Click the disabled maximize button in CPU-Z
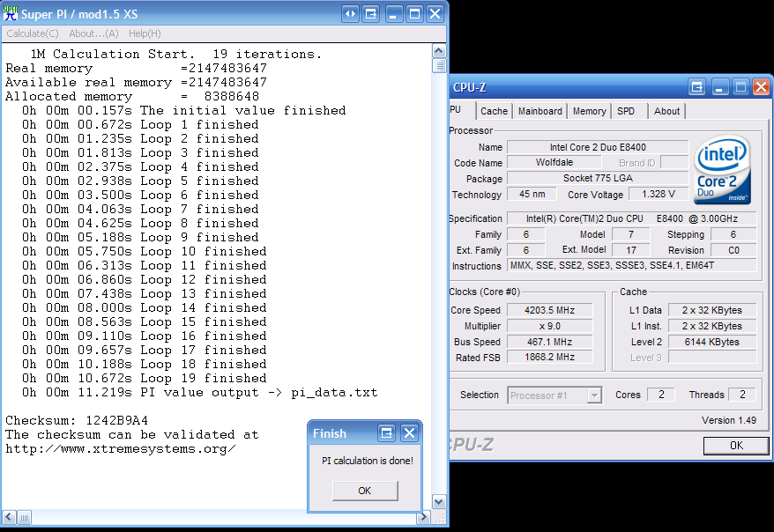Screen dimensions: 774x532 [741, 87]
